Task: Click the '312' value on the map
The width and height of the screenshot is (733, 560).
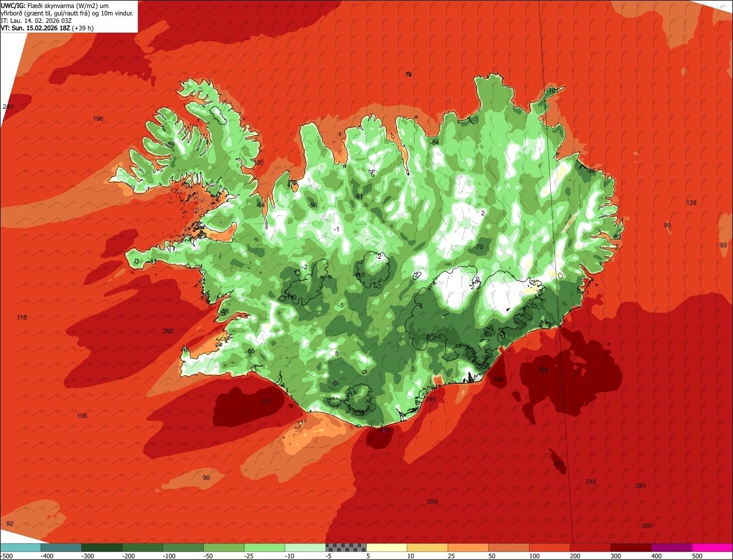Action: pos(559,464)
